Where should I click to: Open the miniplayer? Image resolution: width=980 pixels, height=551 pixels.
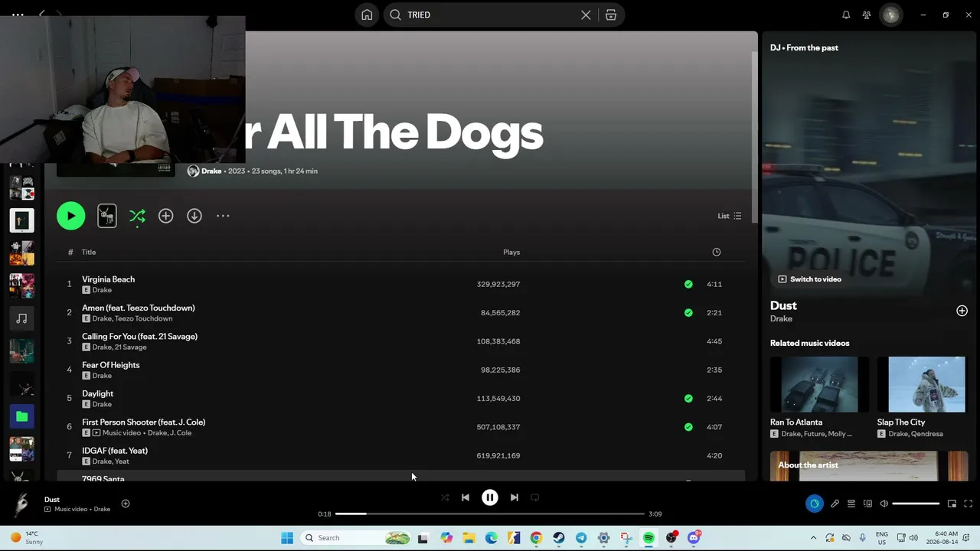[952, 504]
